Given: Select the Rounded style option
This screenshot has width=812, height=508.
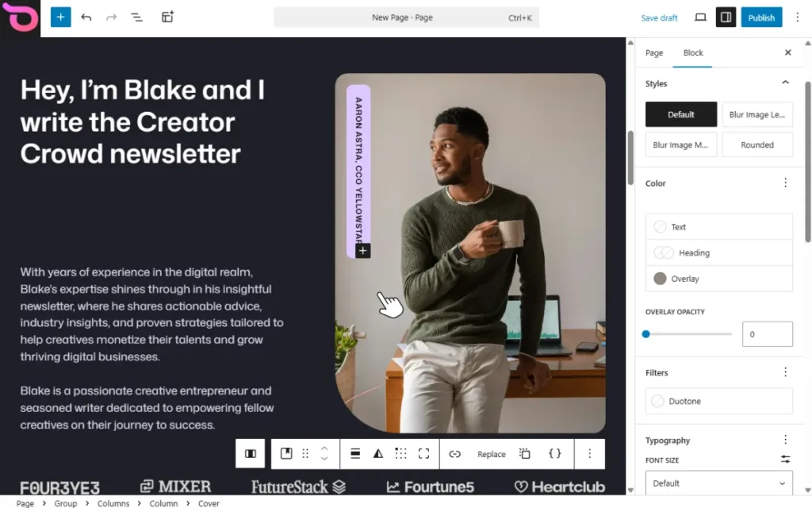Looking at the screenshot, I should coord(756,145).
